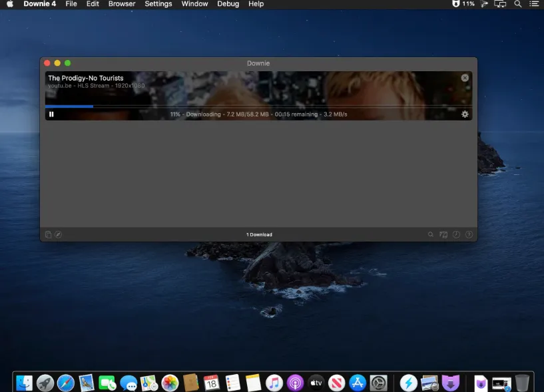Image resolution: width=544 pixels, height=392 pixels.
Task: Open Reminders from the Dock
Action: point(232,383)
